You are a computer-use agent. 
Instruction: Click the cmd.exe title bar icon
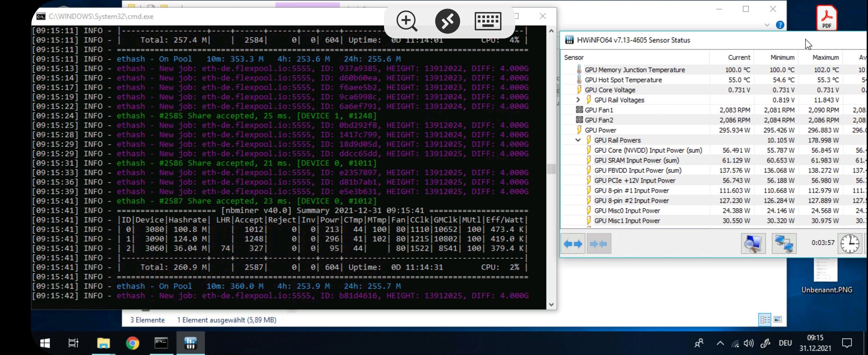41,16
